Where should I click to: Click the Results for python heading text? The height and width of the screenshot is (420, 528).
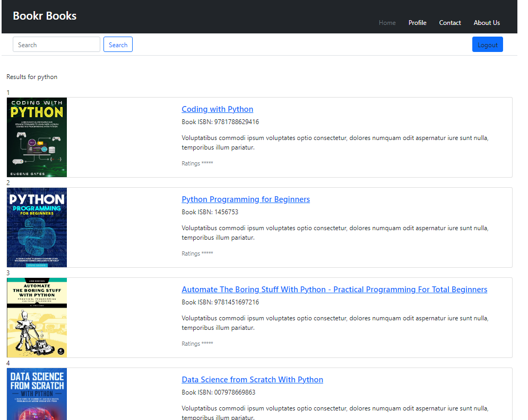pos(32,76)
